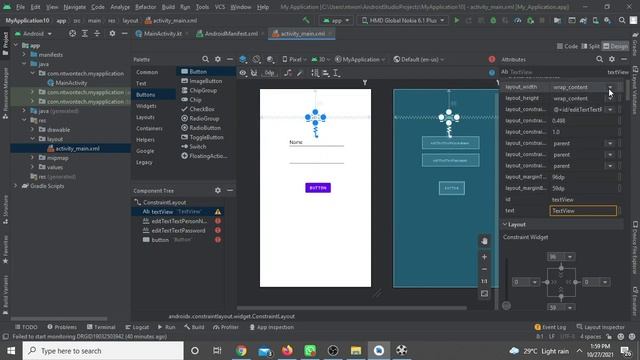The width and height of the screenshot is (640, 360).
Task: Open the HMD Global Nokia 6.1 Plus device dropdown
Action: (x=402, y=20)
